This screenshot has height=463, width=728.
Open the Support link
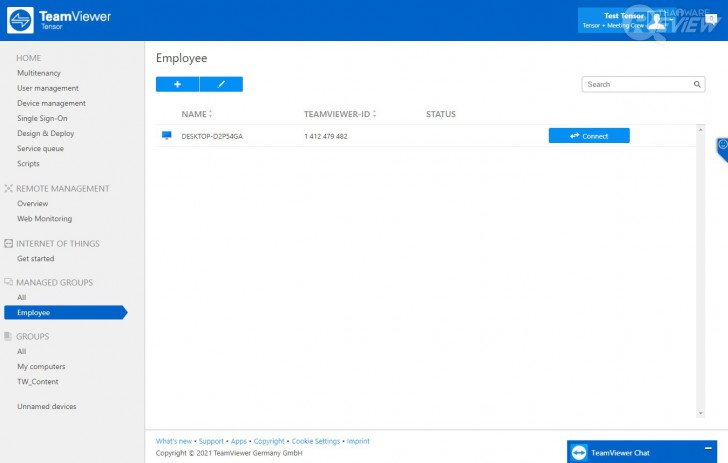pyautogui.click(x=211, y=441)
